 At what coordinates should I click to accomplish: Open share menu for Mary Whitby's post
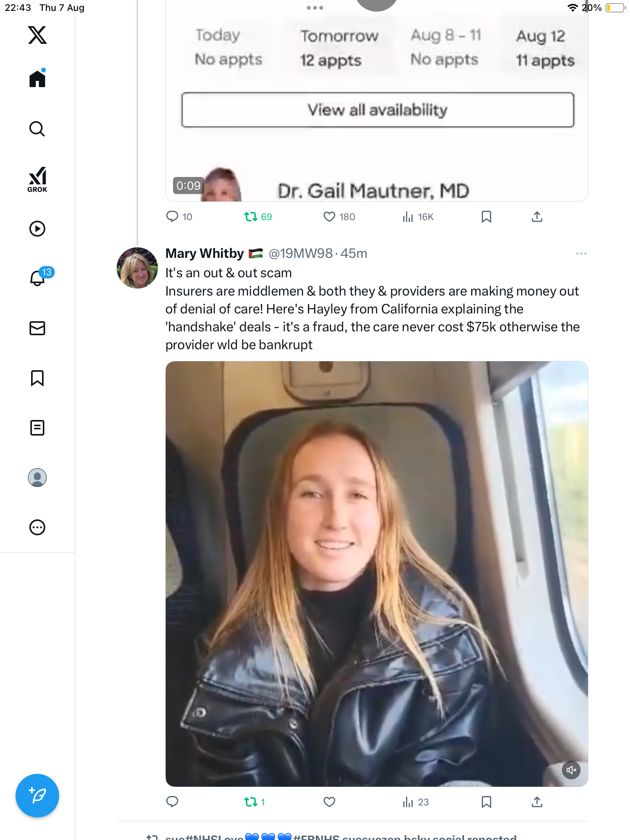(x=537, y=802)
